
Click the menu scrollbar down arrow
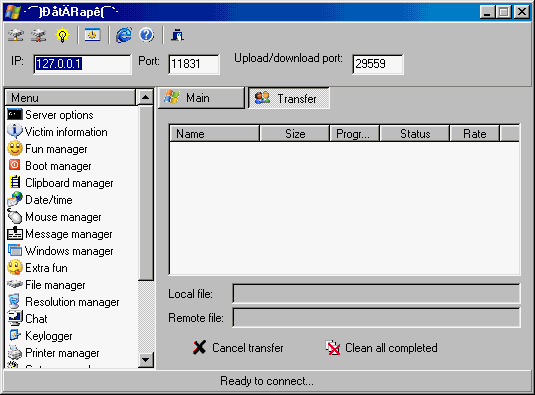point(146,360)
